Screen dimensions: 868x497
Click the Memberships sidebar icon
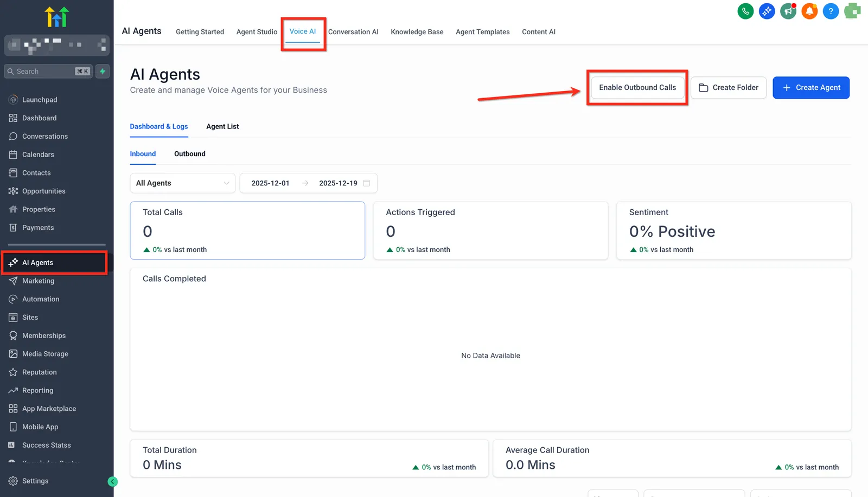pyautogui.click(x=13, y=335)
